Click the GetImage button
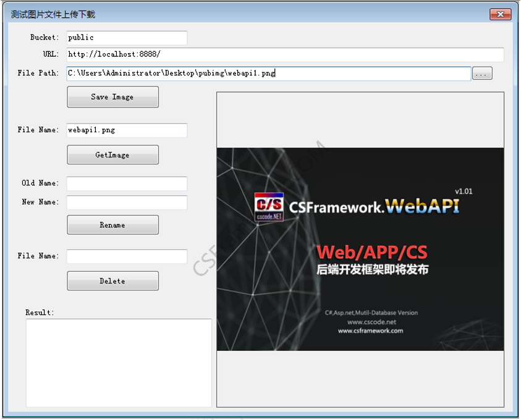Image resolution: width=521 pixels, height=420 pixels. (x=112, y=154)
